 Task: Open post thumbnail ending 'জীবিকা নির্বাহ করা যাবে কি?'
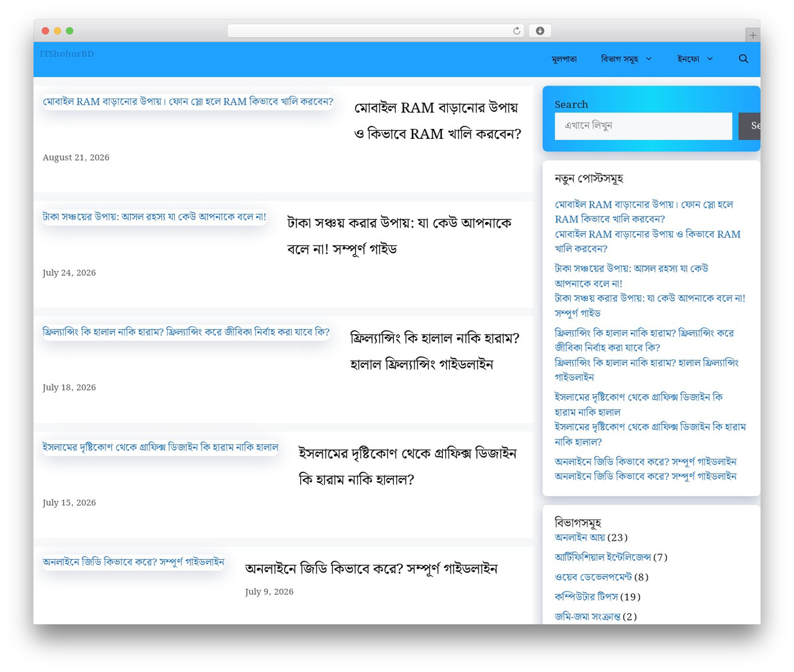[186, 332]
